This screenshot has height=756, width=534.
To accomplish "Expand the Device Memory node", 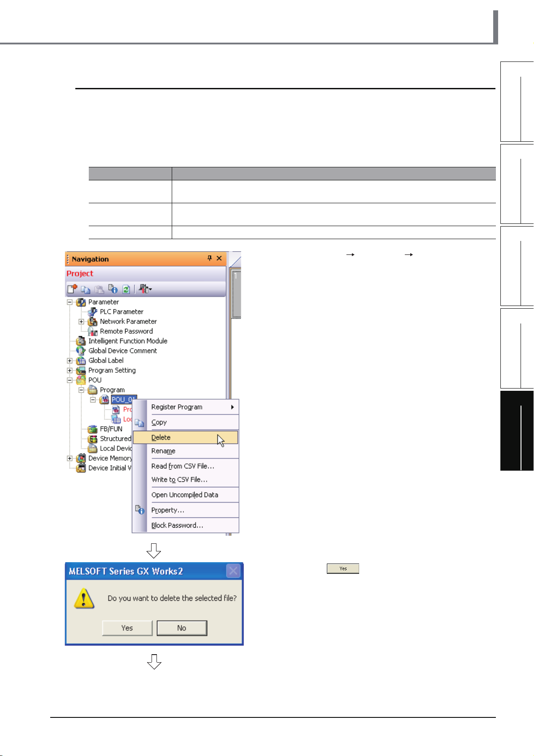I will [70, 459].
